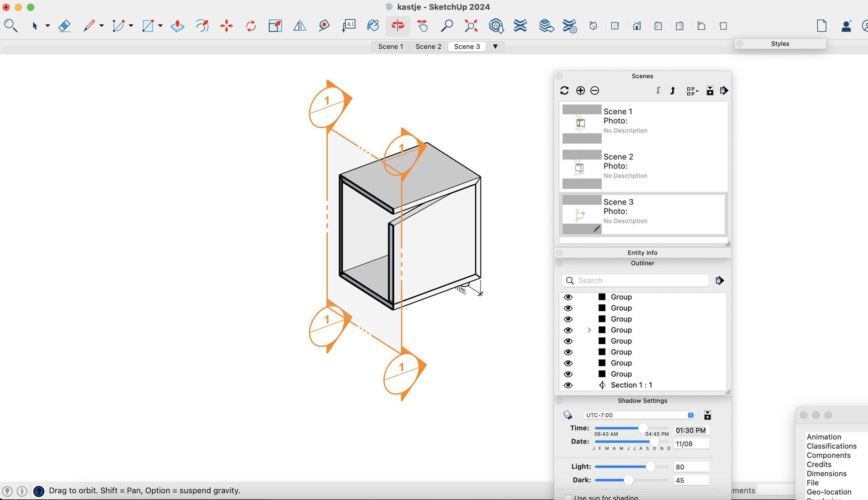
Task: Add a new scene with plus icon
Action: coord(580,91)
